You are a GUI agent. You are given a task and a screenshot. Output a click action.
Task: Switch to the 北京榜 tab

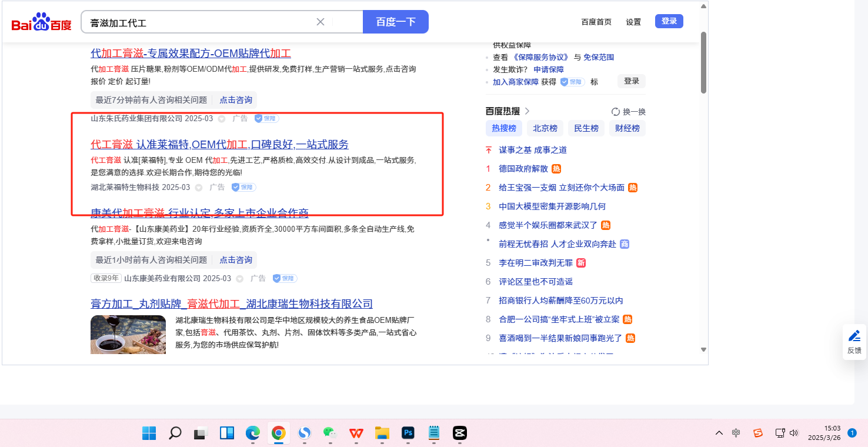coord(545,128)
